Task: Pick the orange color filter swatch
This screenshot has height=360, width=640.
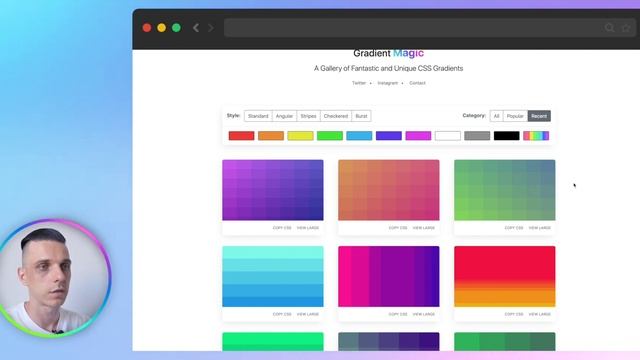Action: coord(271,136)
